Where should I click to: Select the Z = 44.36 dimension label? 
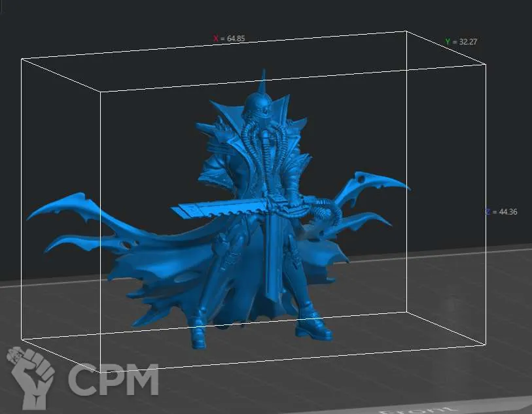tap(501, 212)
